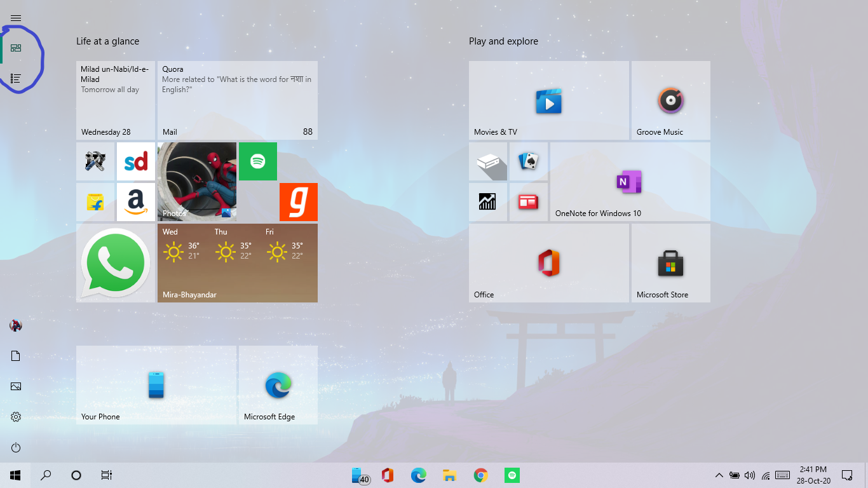Open Office icon on the taskbar
This screenshot has width=868, height=488.
click(x=388, y=475)
